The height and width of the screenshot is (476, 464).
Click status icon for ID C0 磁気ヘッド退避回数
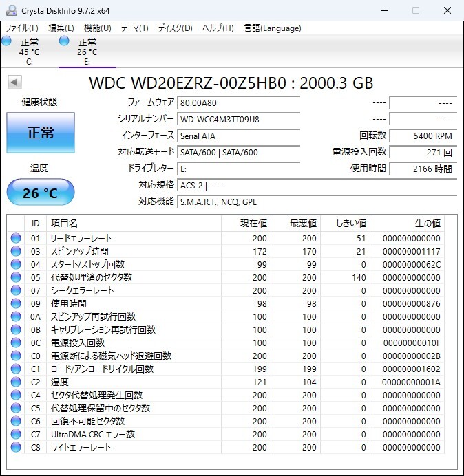click(16, 356)
